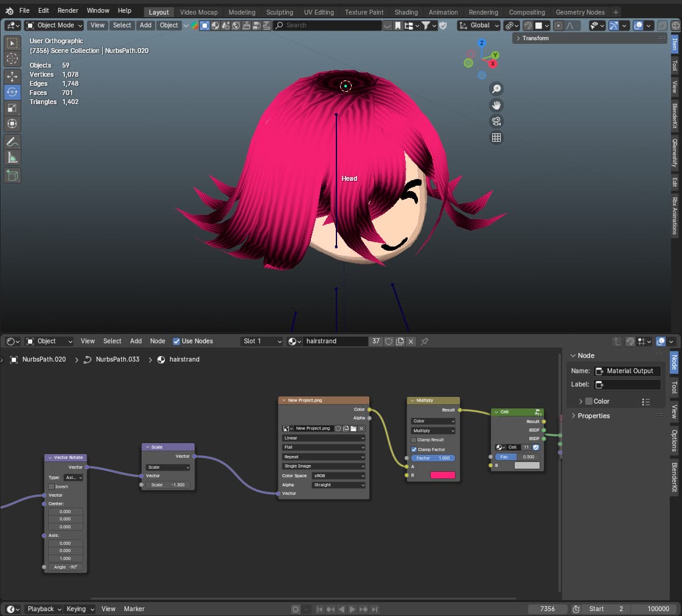This screenshot has width=682, height=616.
Task: Enable Clamp Result on the Multiply node
Action: (414, 439)
